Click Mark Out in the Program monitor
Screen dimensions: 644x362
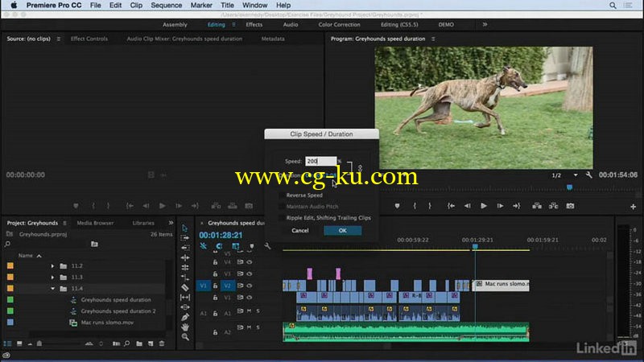(x=430, y=206)
